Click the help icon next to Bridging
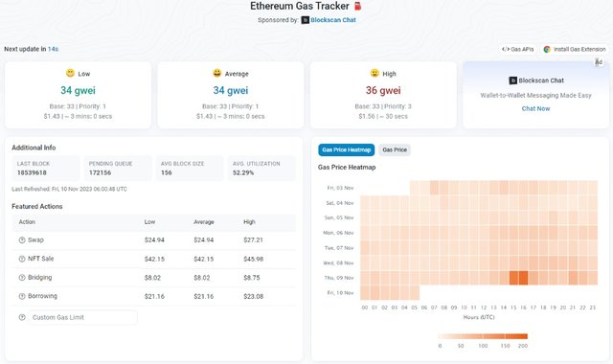 pos(22,278)
